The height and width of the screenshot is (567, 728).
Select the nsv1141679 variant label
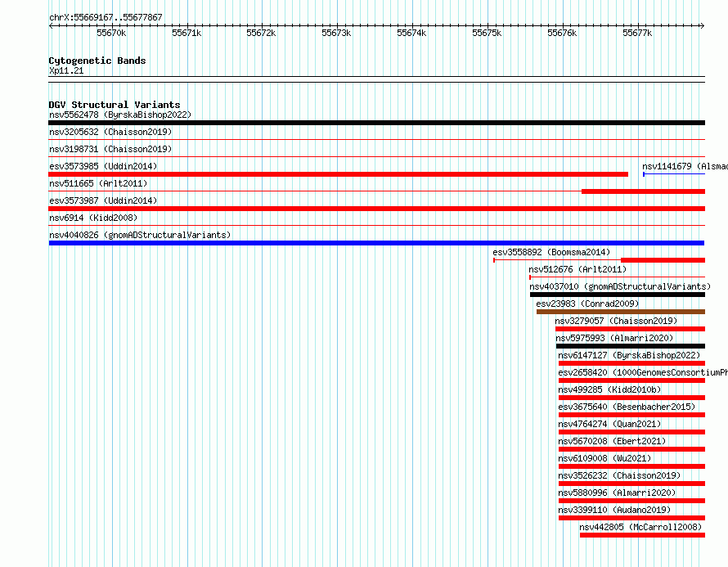[685, 166]
